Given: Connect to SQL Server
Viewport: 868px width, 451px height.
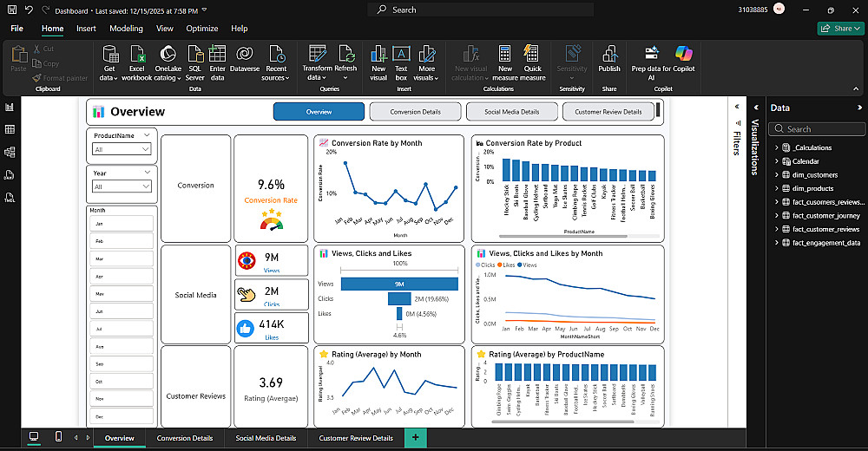Looking at the screenshot, I should (194, 63).
